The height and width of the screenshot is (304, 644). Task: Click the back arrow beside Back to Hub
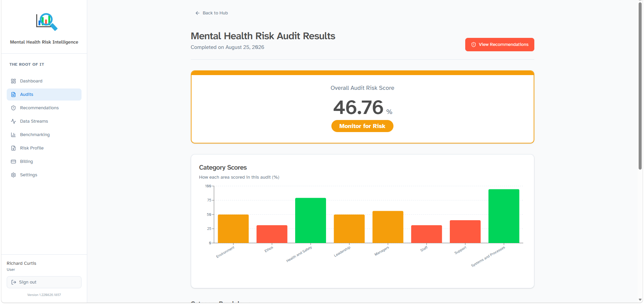click(198, 13)
